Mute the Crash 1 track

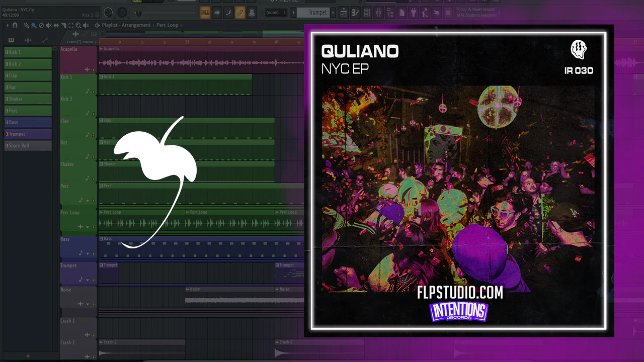pyautogui.click(x=94, y=335)
